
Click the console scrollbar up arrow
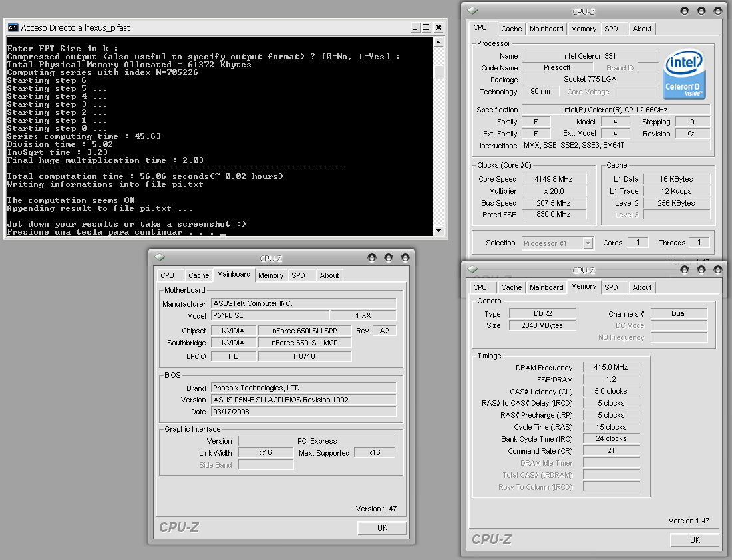tap(439, 42)
